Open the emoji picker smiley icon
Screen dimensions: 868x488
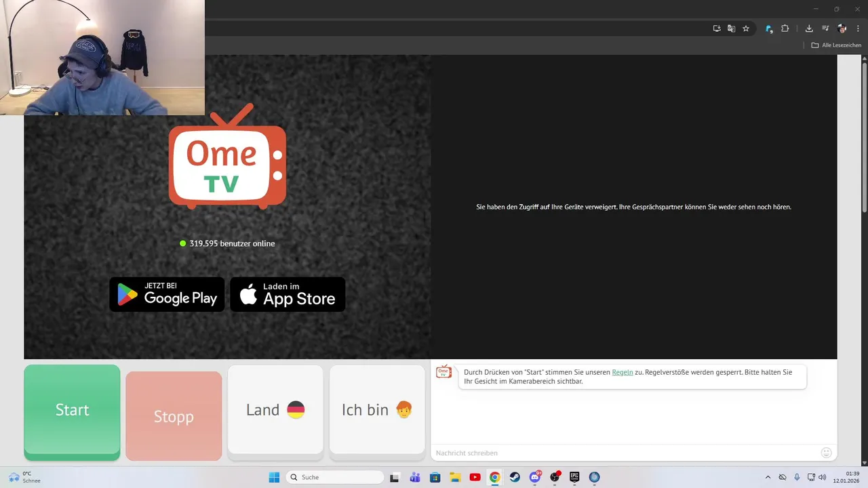click(826, 453)
